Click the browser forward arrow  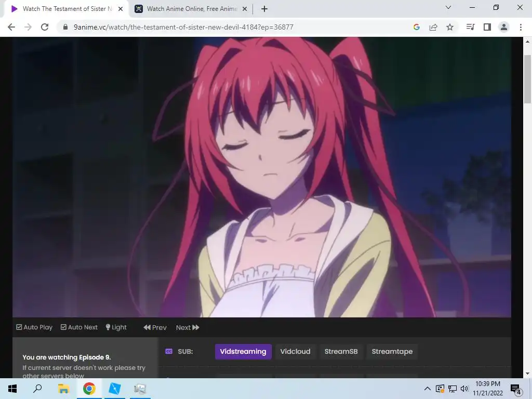coord(28,27)
